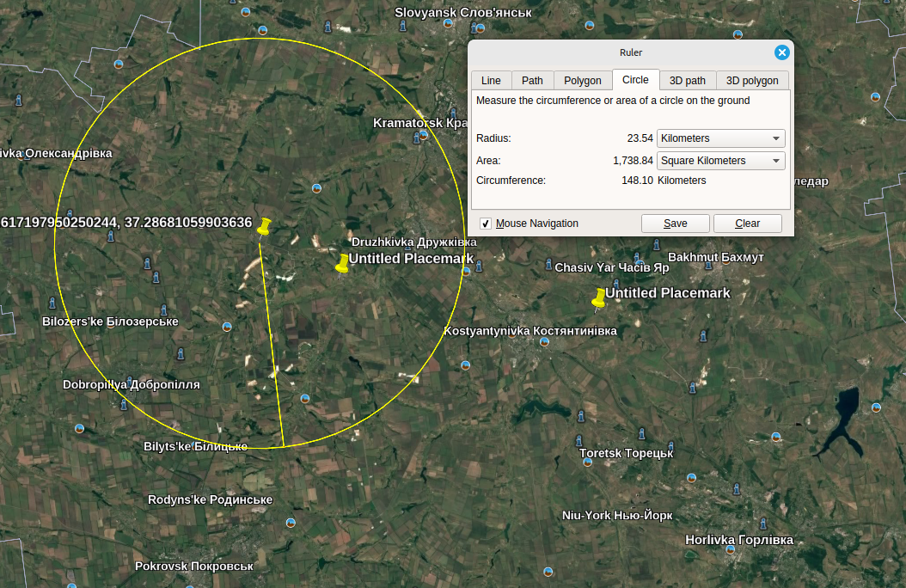Click the coordinates label of the placemark

click(126, 223)
